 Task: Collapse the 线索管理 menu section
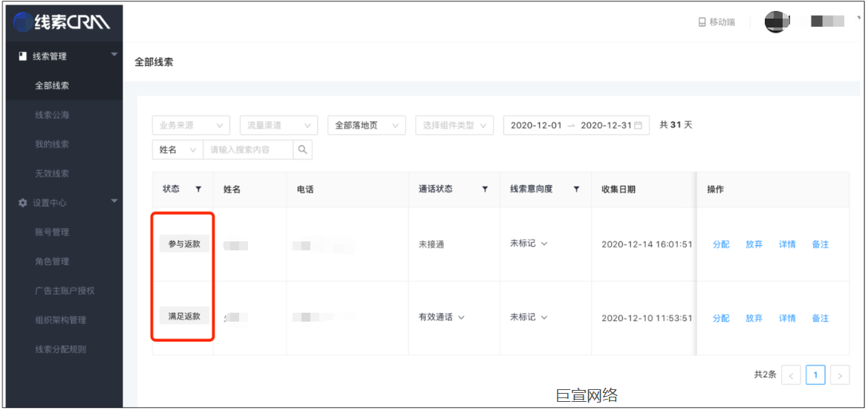point(114,54)
